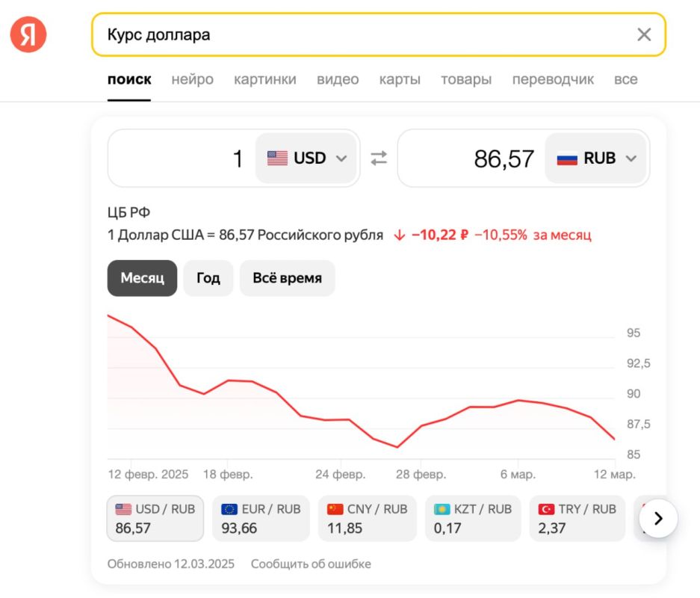The image size is (700, 598).
Task: Open the RUB target currency dropdown
Action: tap(596, 158)
